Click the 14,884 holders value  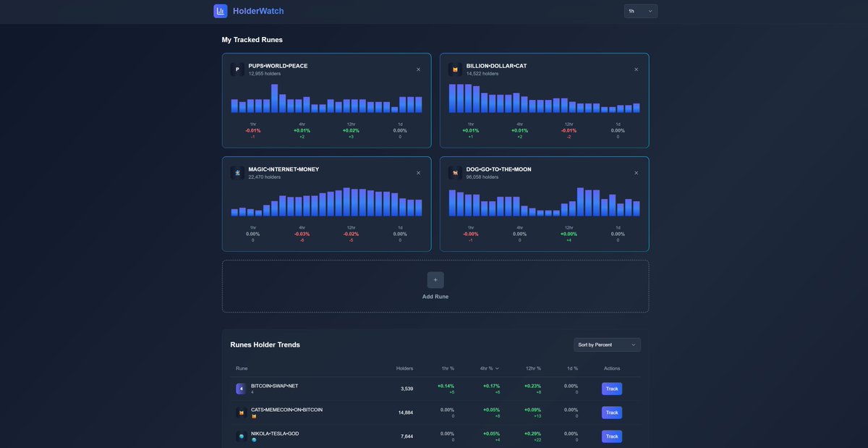405,413
